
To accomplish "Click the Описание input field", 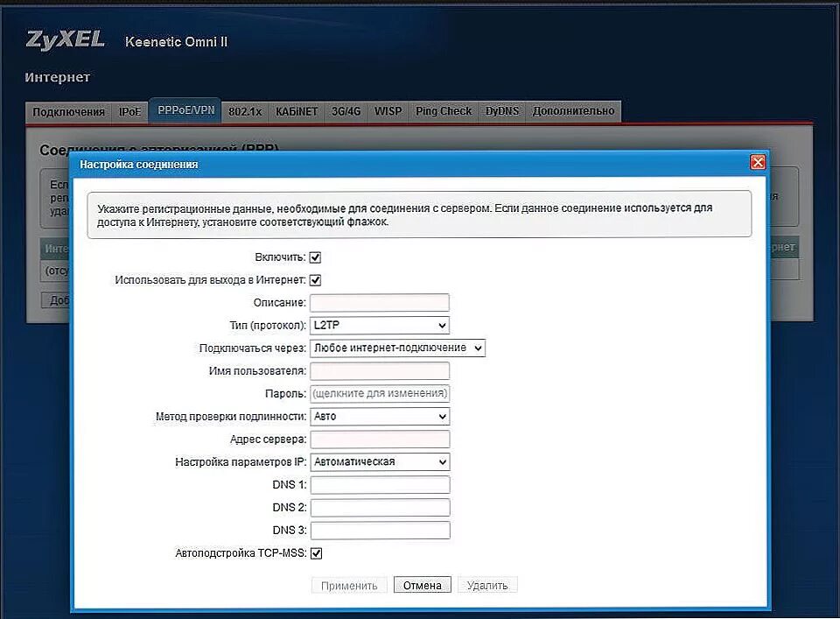I will [x=379, y=303].
